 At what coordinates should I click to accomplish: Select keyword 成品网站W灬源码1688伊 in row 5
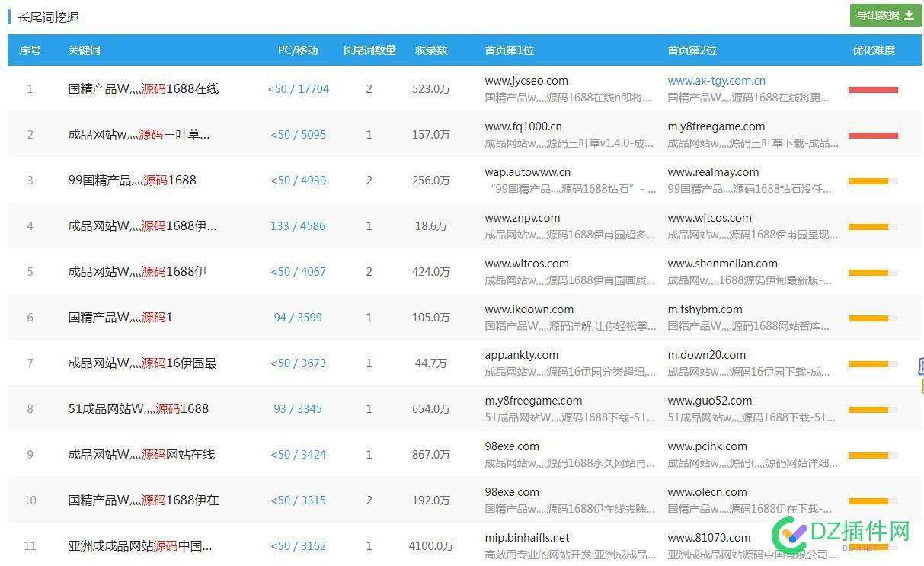137,272
